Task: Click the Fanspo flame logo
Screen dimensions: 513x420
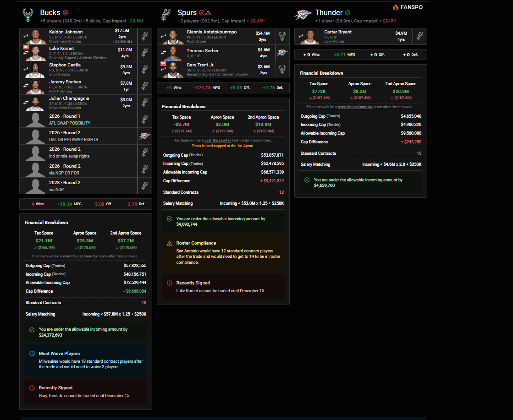Action: pos(396,7)
